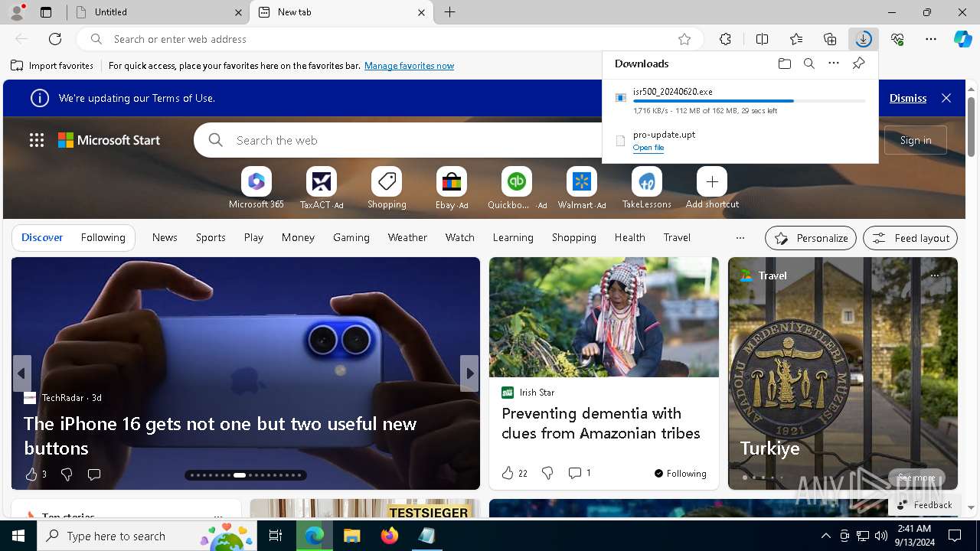Select the Sports category

(211, 238)
